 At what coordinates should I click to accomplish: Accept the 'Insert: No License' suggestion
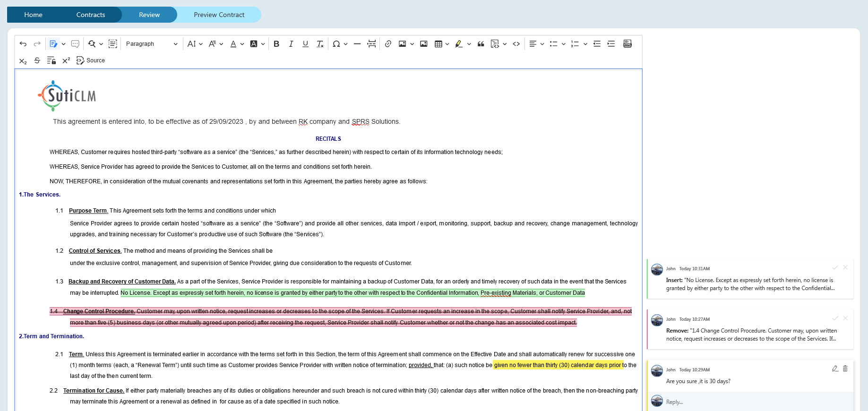point(835,267)
